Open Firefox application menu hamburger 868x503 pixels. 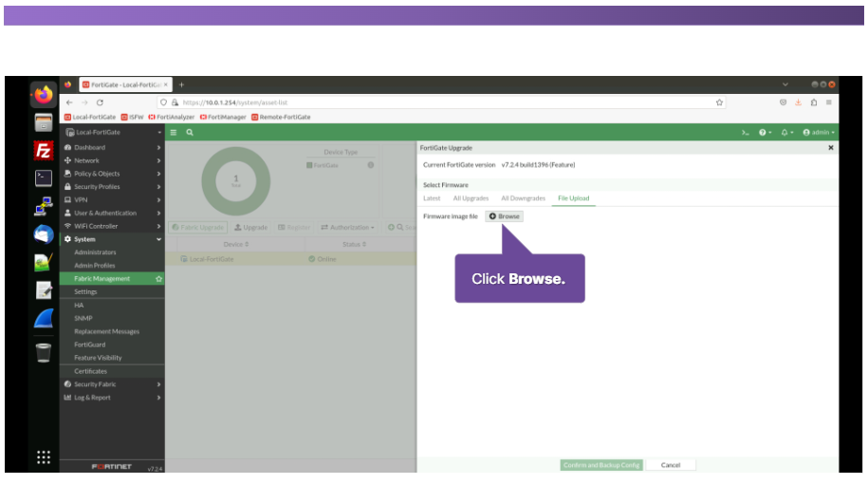pyautogui.click(x=829, y=102)
